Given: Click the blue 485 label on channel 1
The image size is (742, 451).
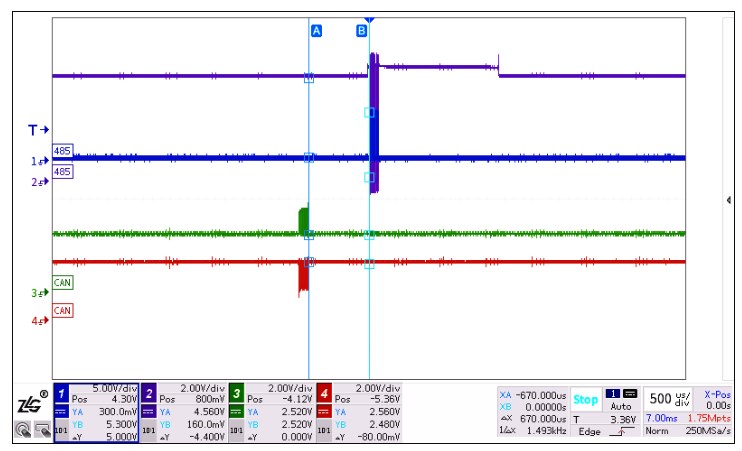Looking at the screenshot, I should [62, 151].
